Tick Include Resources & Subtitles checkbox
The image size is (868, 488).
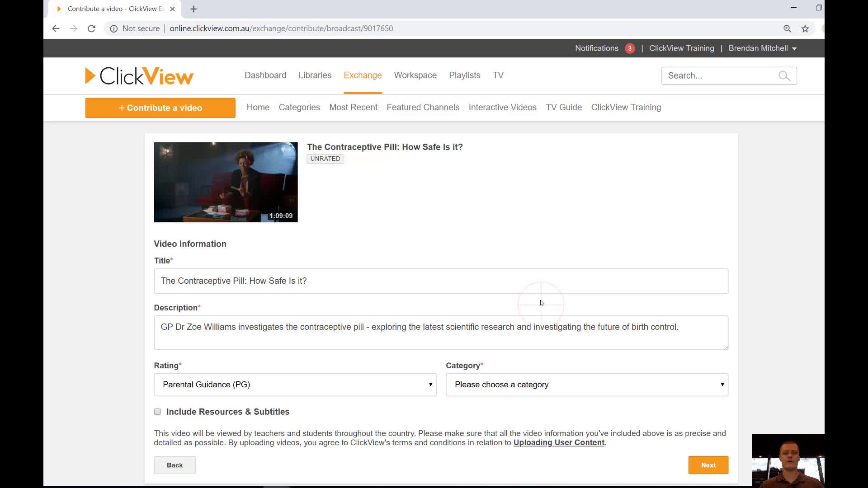157,412
